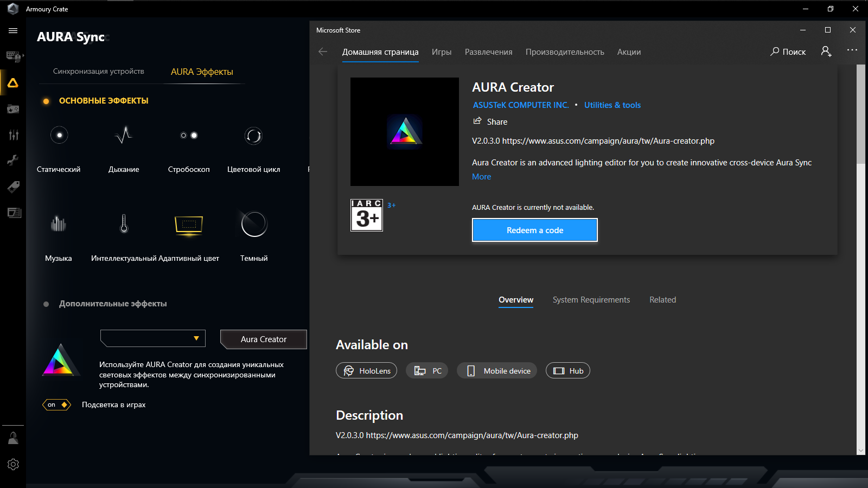Select the Static (Статический) effect icon
The height and width of the screenshot is (488, 868).
pos(59,135)
